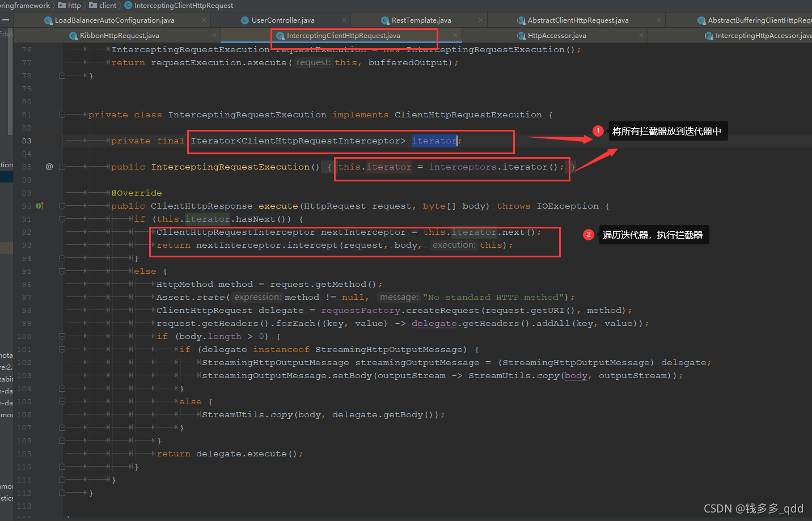Click the Assert.state call on line 97
This screenshot has height=521, width=812.
click(x=191, y=297)
